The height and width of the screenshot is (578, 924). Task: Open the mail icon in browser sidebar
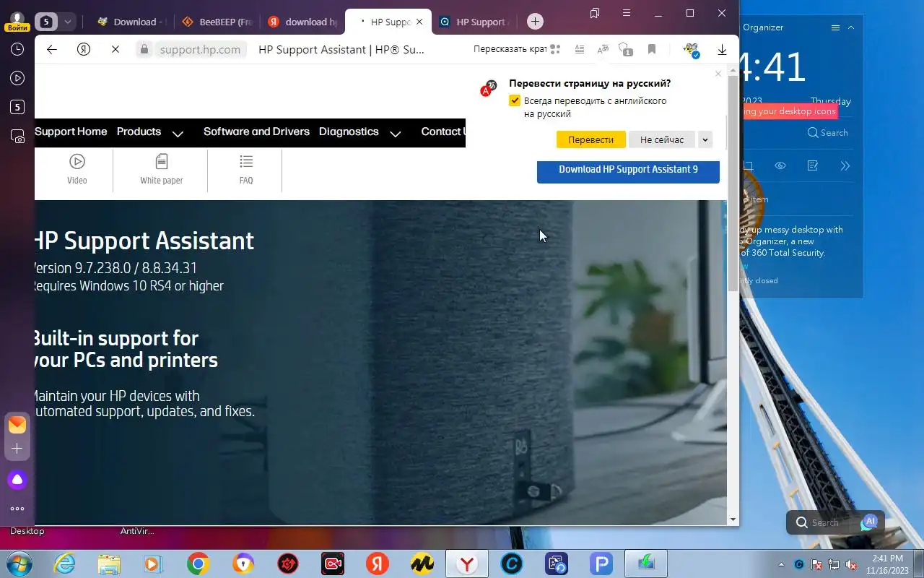tap(17, 425)
